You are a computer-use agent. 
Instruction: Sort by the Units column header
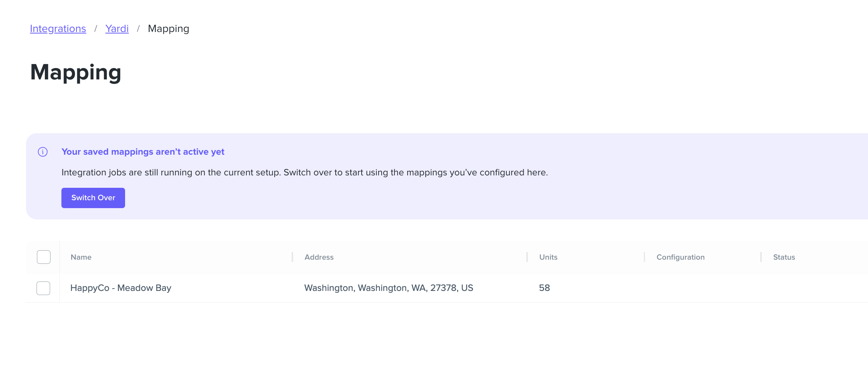[548, 257]
